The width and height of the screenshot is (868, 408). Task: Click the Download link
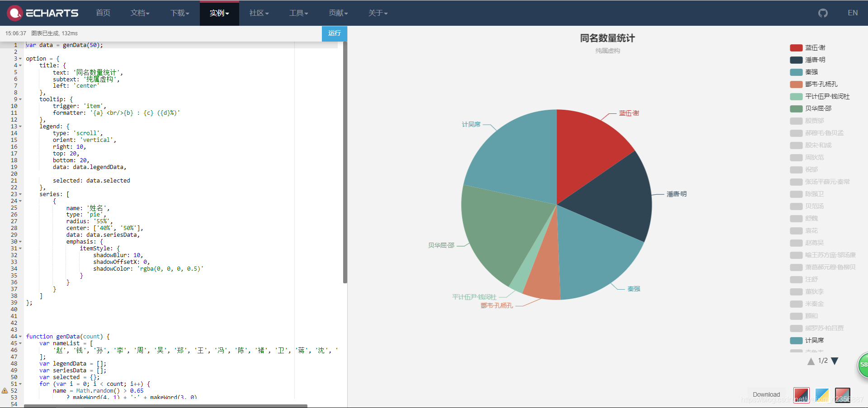point(766,394)
